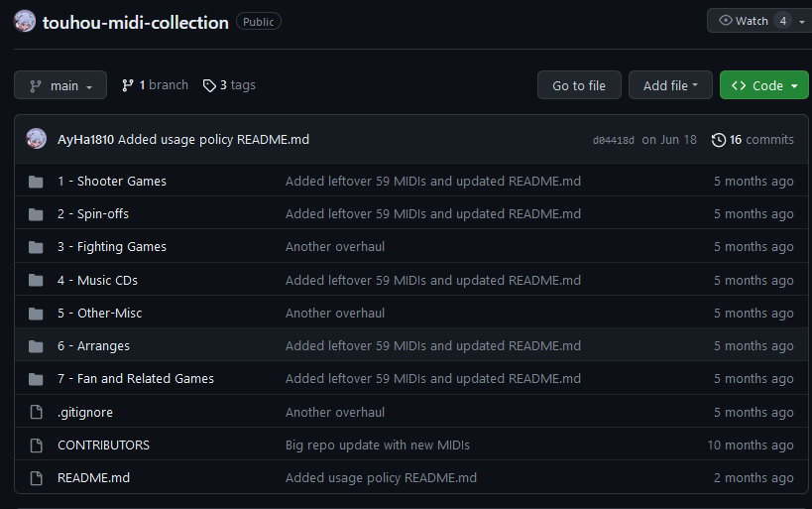Expand the main branch selector dropdown

click(60, 86)
